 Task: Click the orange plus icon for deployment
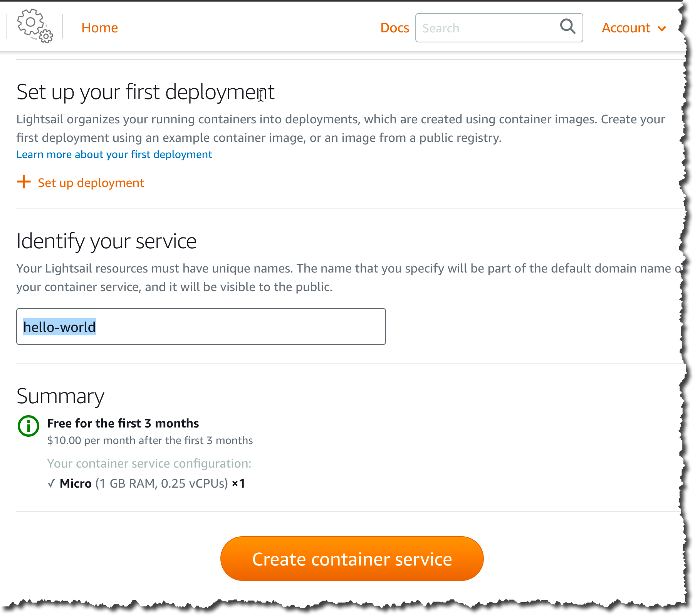pyautogui.click(x=24, y=182)
